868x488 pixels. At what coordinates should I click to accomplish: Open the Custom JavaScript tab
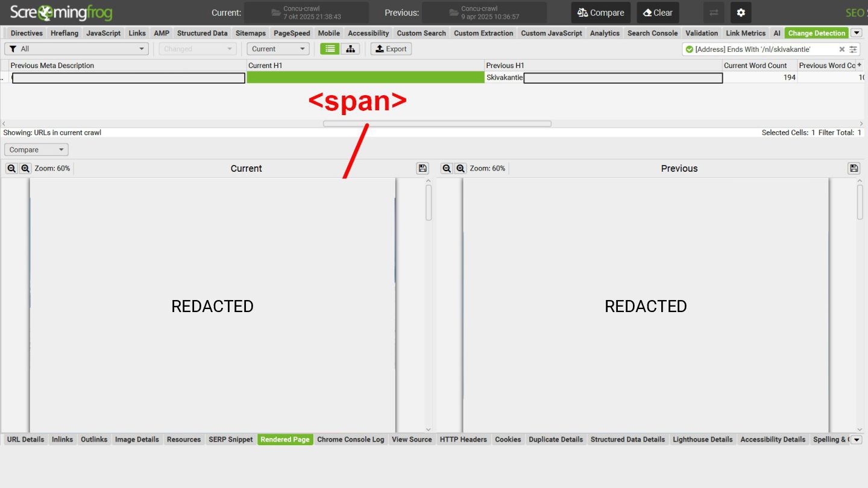coord(552,33)
